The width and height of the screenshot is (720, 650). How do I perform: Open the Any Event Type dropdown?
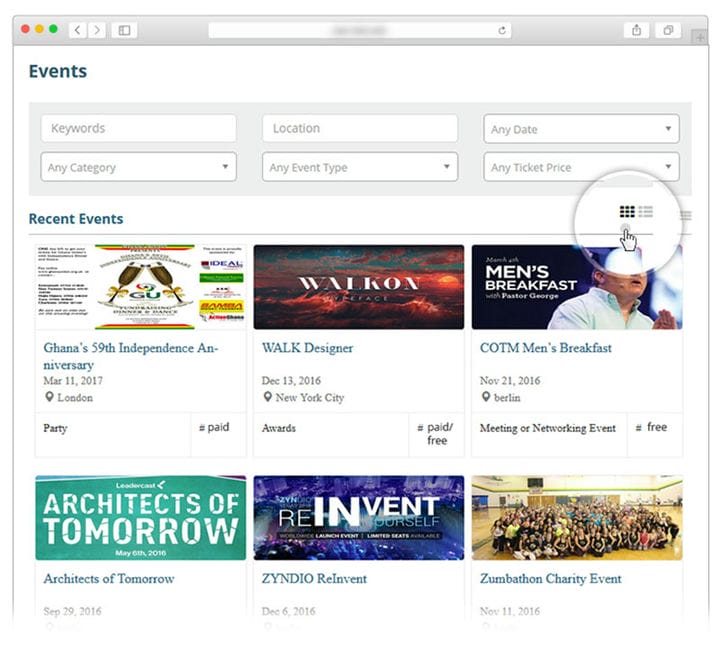pyautogui.click(x=360, y=167)
